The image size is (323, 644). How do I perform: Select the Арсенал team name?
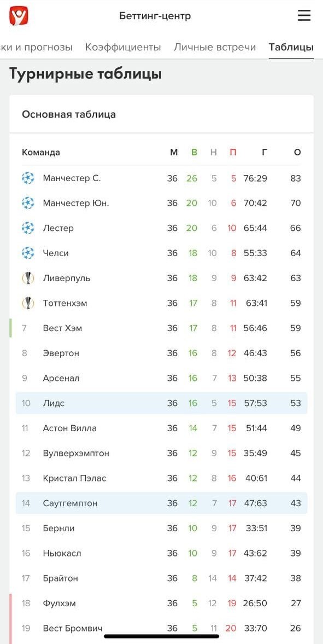[x=61, y=378]
